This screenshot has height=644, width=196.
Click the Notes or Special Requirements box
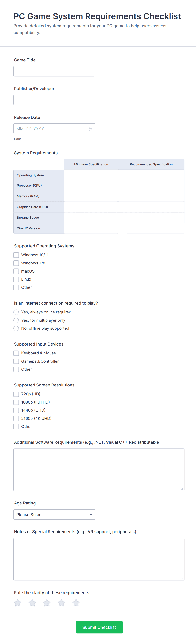[x=99, y=559]
